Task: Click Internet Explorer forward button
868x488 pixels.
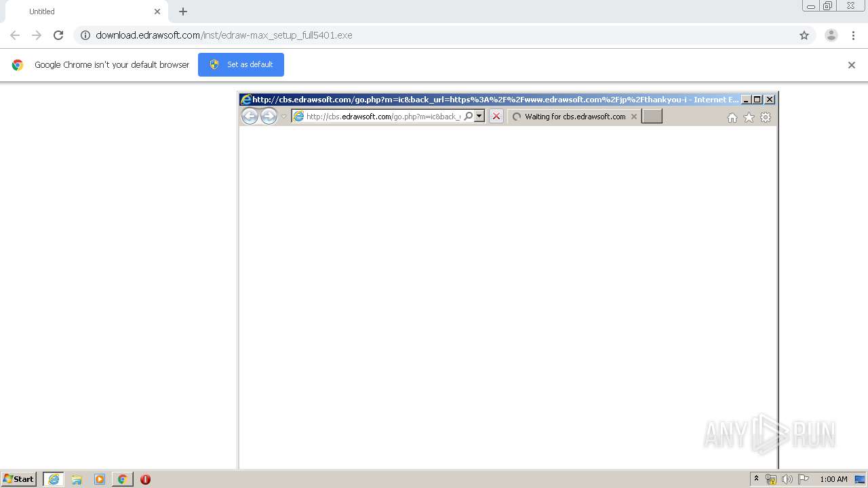Action: pyautogui.click(x=269, y=117)
